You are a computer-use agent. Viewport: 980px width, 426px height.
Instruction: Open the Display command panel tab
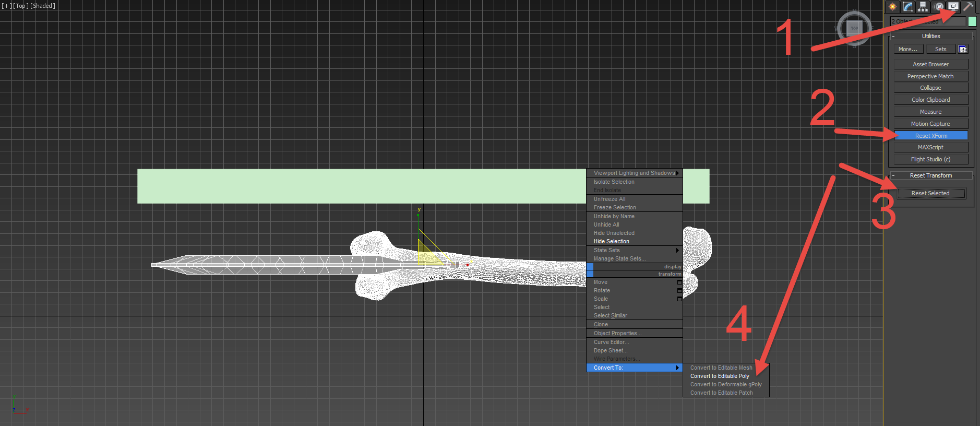(x=953, y=7)
